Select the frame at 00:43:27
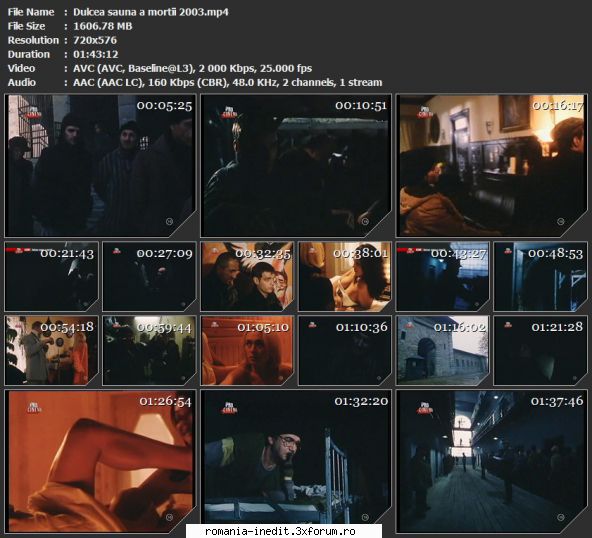This screenshot has height=538, width=592. click(x=442, y=276)
